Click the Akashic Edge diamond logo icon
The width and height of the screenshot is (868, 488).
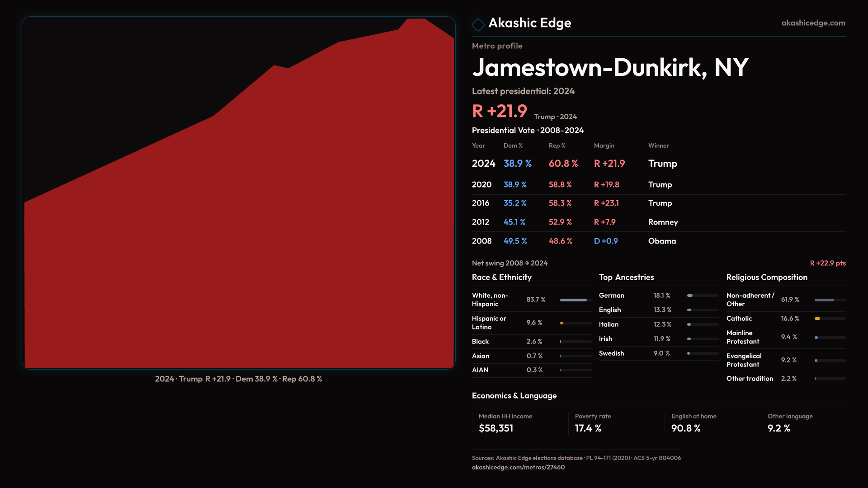click(478, 24)
